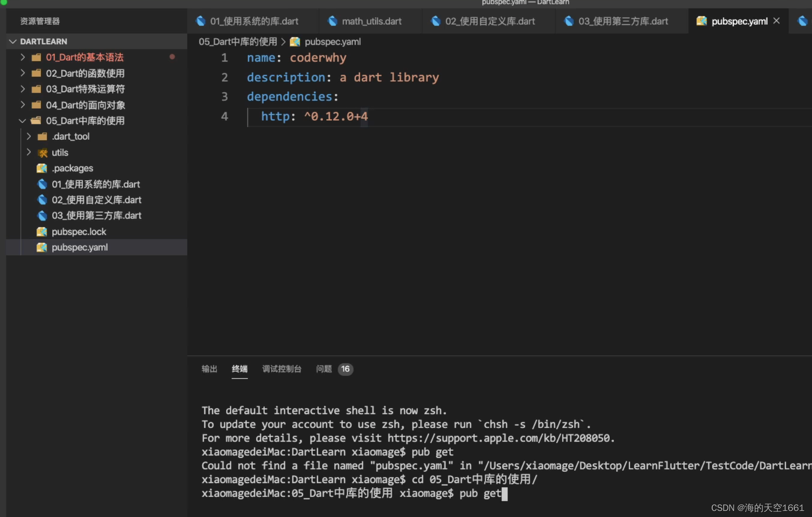Open 01_使用系统的库.dart from the explorer

[x=96, y=184]
